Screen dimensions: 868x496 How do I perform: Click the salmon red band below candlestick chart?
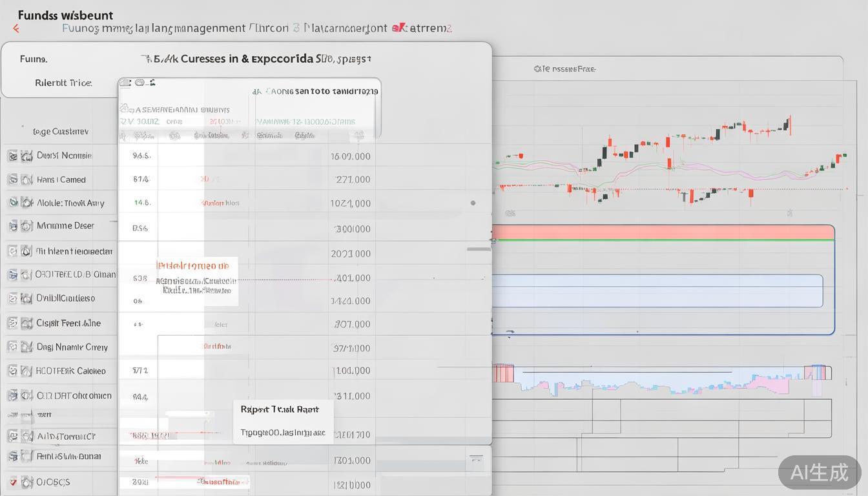click(x=663, y=232)
